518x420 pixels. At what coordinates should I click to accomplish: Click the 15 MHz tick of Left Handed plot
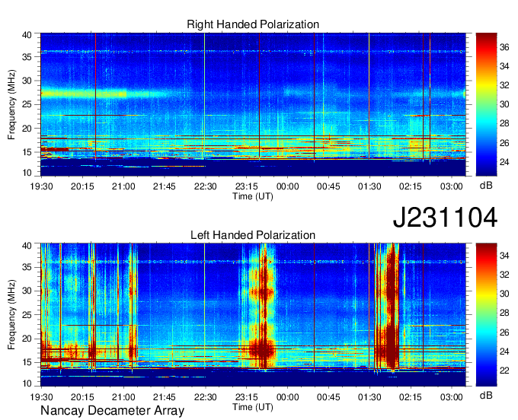[x=27, y=363]
